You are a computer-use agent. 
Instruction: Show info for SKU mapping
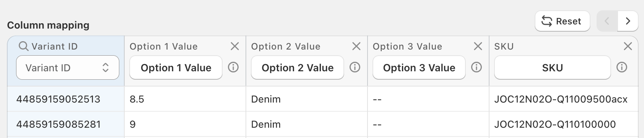coord(622,67)
